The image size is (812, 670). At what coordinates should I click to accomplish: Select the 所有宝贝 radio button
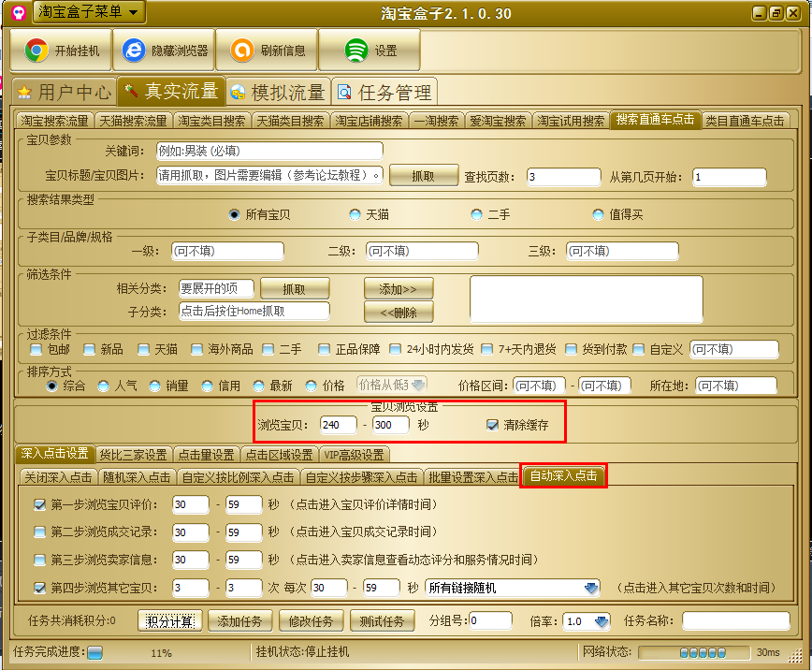click(235, 214)
